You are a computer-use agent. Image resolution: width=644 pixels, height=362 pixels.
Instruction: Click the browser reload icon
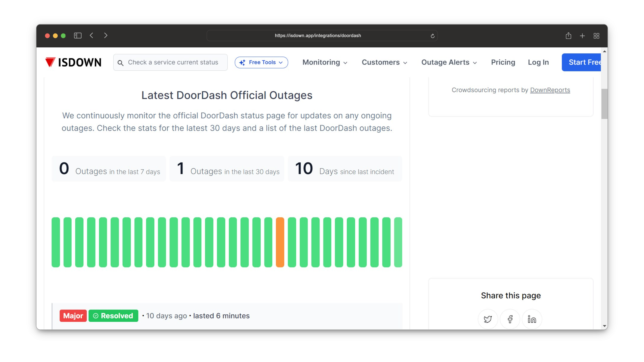[x=432, y=36]
